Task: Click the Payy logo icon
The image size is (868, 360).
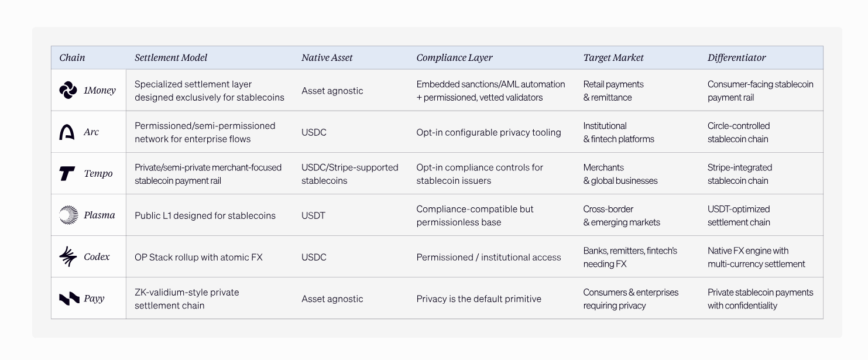Action: click(x=69, y=299)
